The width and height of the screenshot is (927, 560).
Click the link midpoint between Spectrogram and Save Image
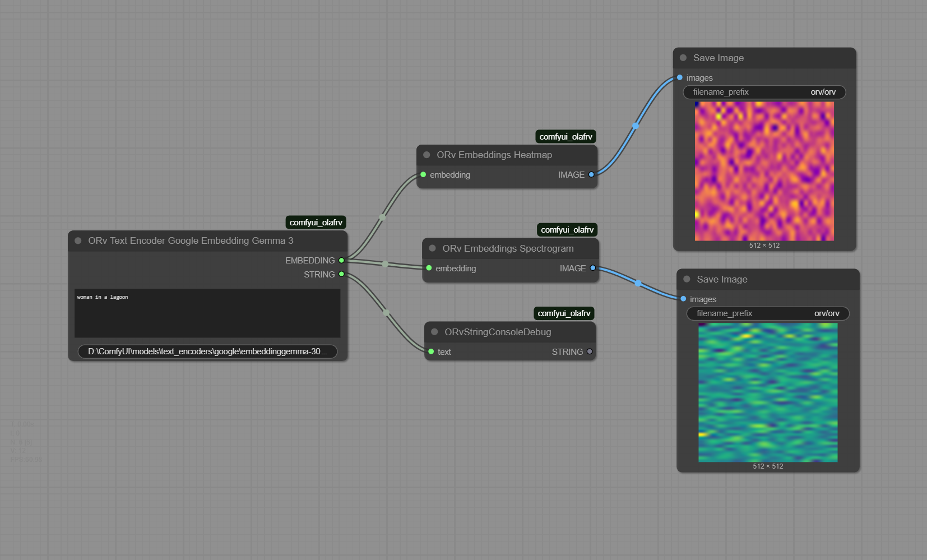pyautogui.click(x=638, y=283)
